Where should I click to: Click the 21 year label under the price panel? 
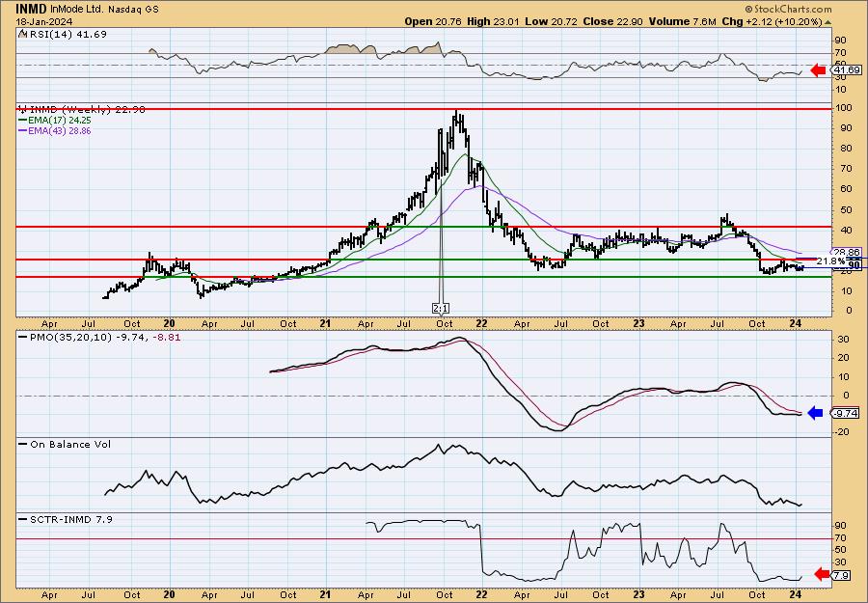(325, 324)
